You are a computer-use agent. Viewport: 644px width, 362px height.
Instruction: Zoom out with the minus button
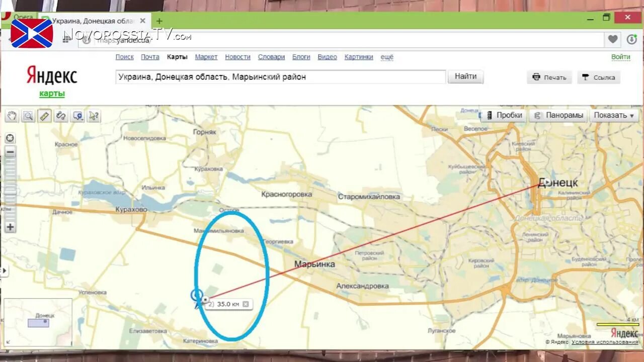coord(10,152)
